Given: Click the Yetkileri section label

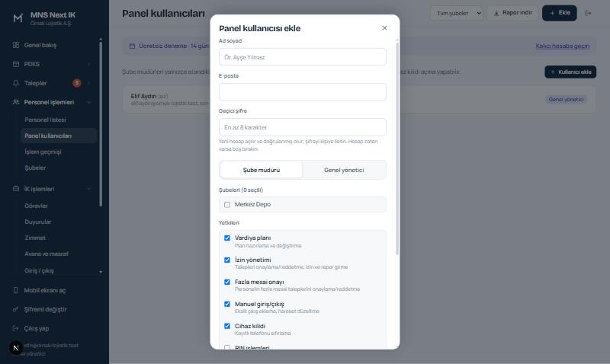Looking at the screenshot, I should click(x=229, y=222).
